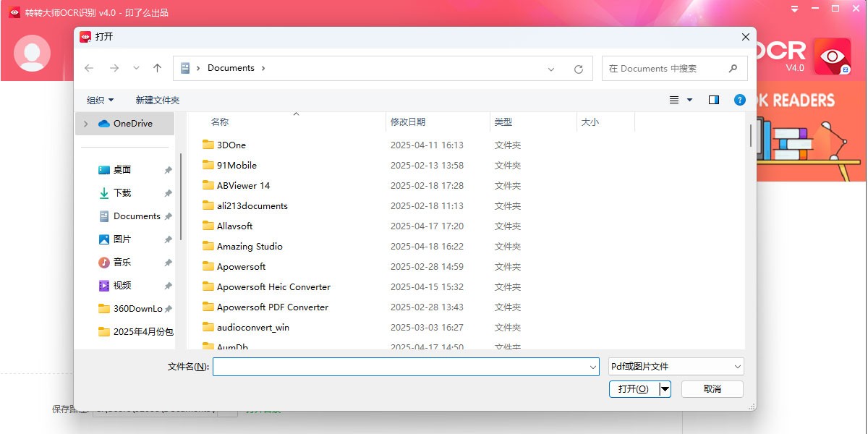
Task: Sort files by 修改日期 column
Action: [x=408, y=122]
